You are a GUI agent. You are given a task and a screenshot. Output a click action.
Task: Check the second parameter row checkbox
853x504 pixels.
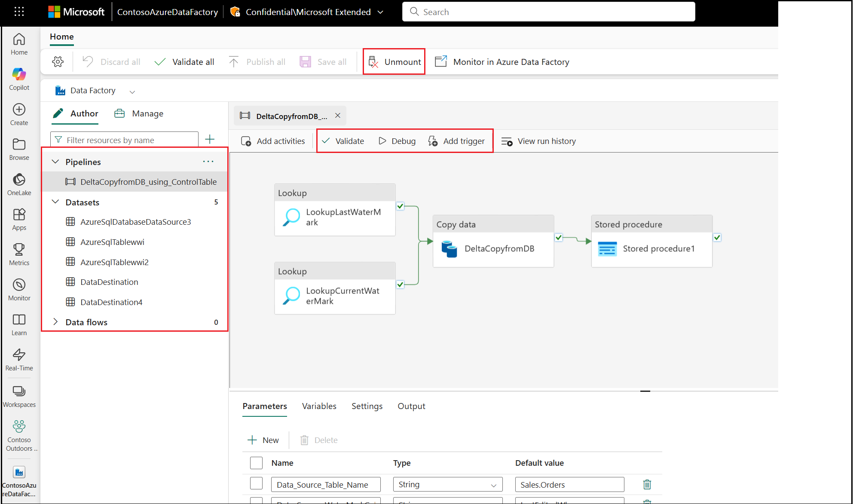[256, 501]
